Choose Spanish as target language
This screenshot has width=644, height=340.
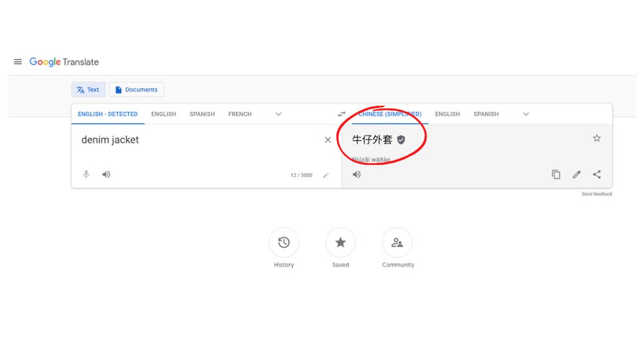tap(486, 114)
